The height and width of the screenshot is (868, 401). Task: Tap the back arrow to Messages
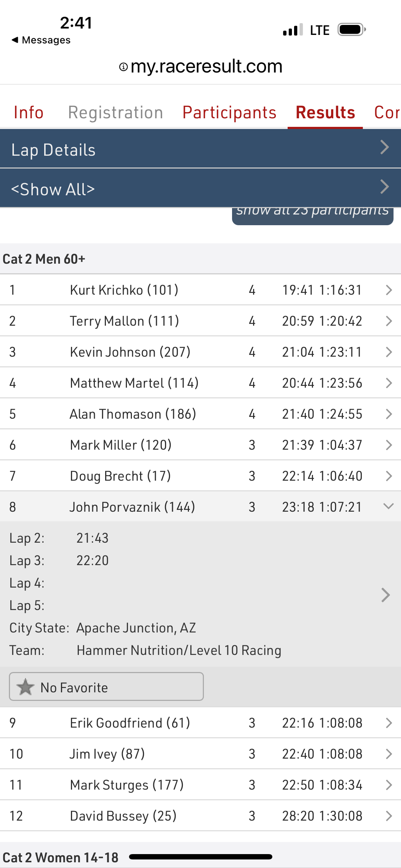pyautogui.click(x=15, y=40)
